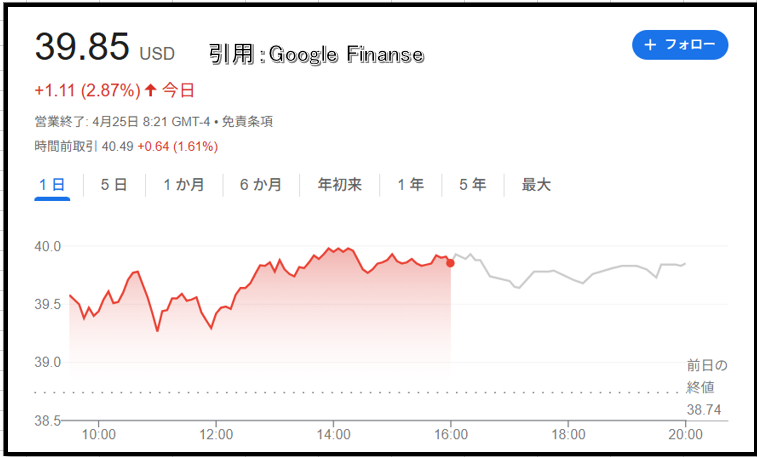This screenshot has width=757, height=457.
Task: Switch to the 最大 max range
Action: click(536, 185)
